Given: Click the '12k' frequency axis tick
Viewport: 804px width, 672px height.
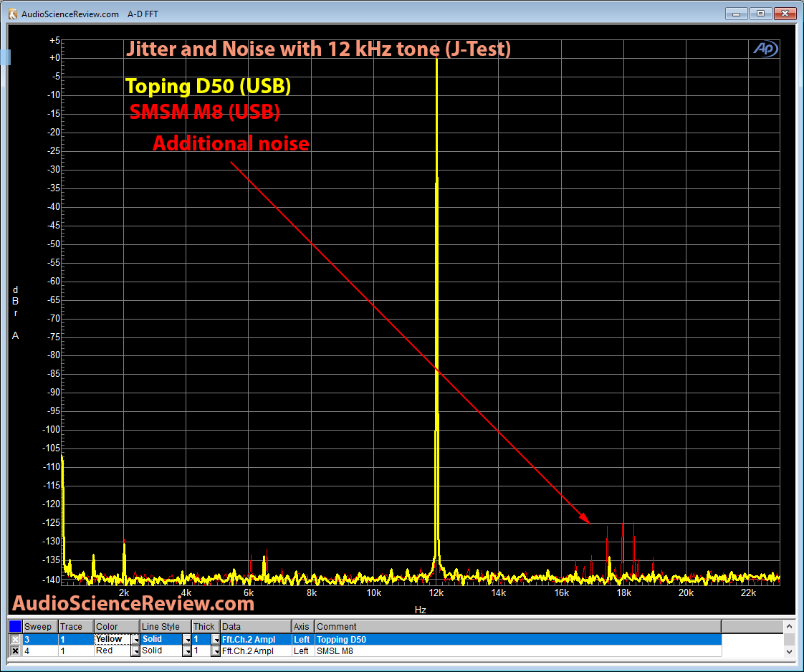Looking at the screenshot, I should pyautogui.click(x=436, y=592).
